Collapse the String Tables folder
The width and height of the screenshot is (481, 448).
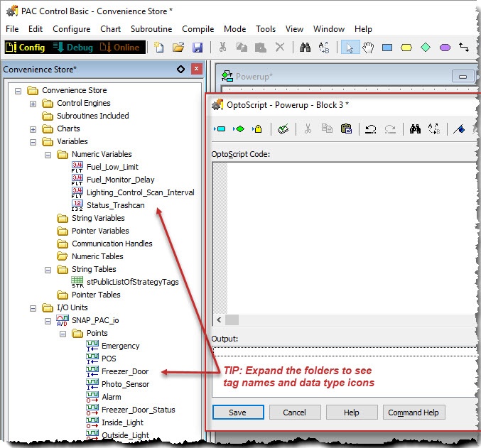pos(48,271)
